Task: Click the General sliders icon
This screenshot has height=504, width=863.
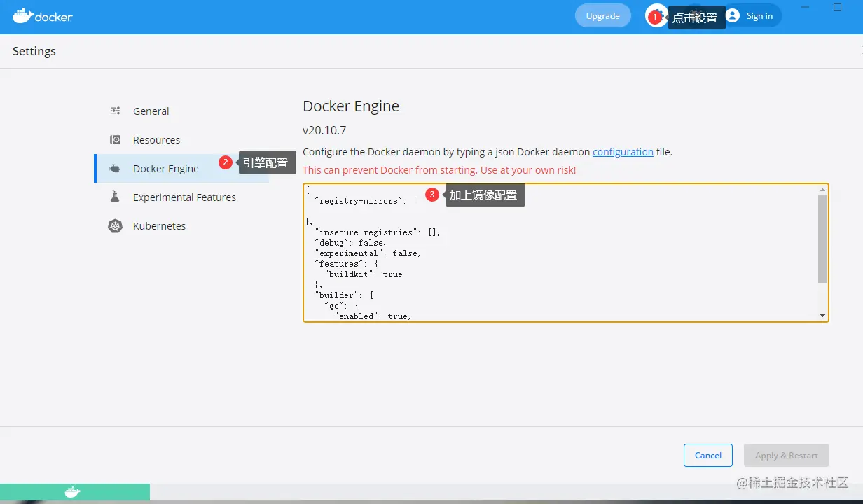Action: [x=116, y=111]
